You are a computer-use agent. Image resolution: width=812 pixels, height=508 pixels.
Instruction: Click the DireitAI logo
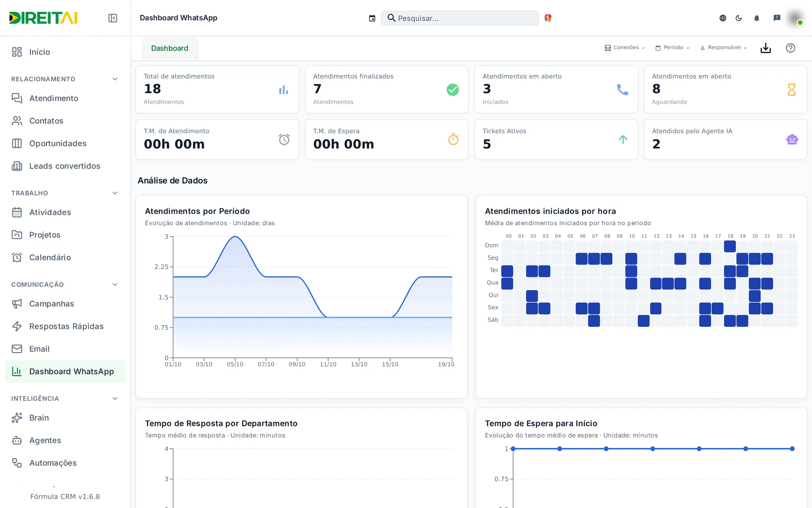[x=43, y=18]
